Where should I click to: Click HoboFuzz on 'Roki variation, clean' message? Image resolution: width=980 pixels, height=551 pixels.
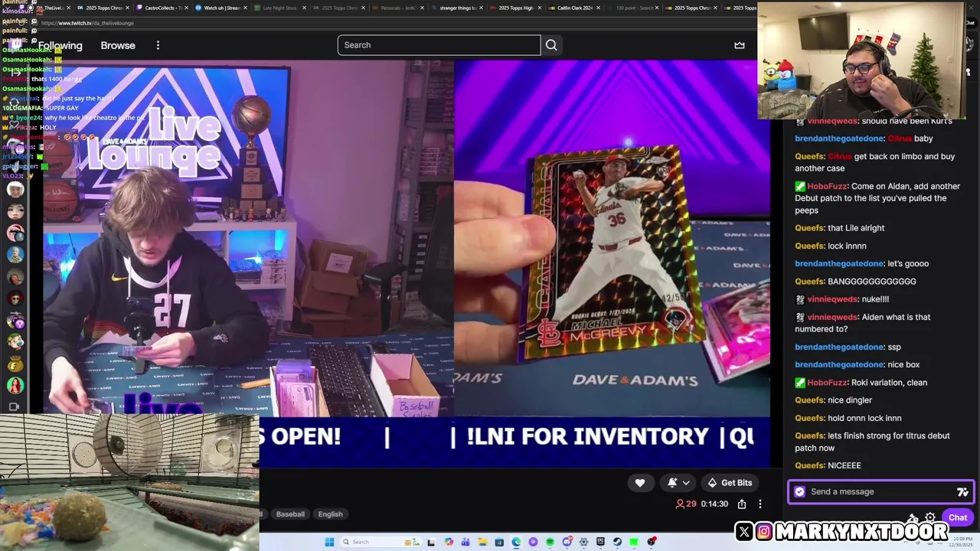[x=827, y=383]
